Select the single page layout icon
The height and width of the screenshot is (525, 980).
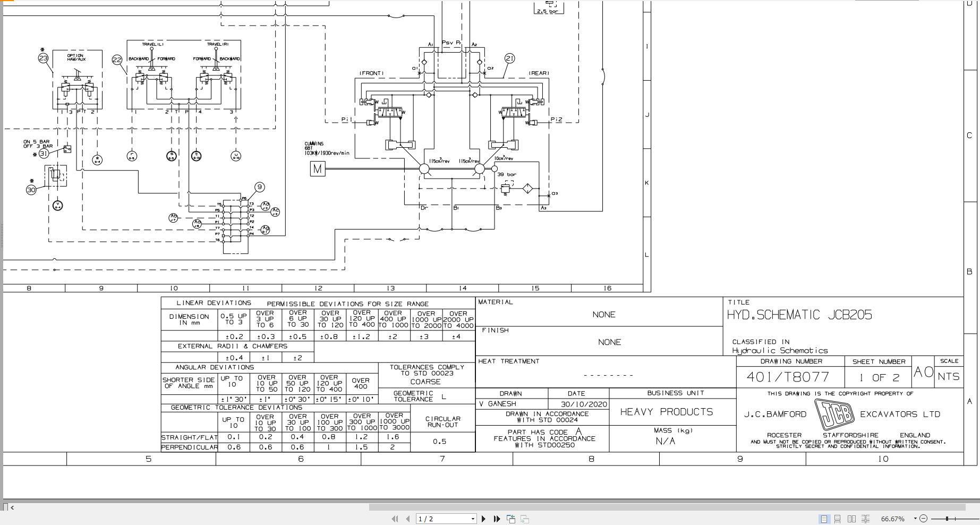click(824, 518)
